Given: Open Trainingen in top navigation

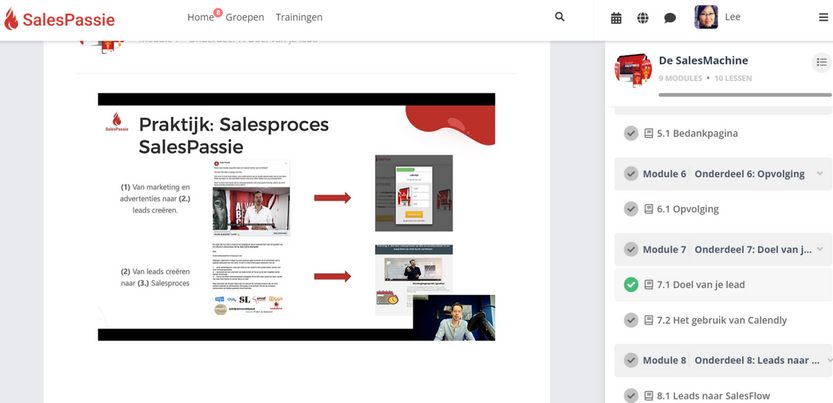Looking at the screenshot, I should (x=299, y=18).
